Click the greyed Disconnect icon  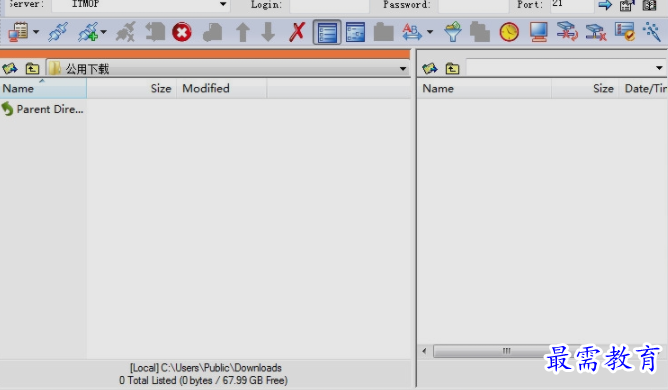pyautogui.click(x=125, y=32)
